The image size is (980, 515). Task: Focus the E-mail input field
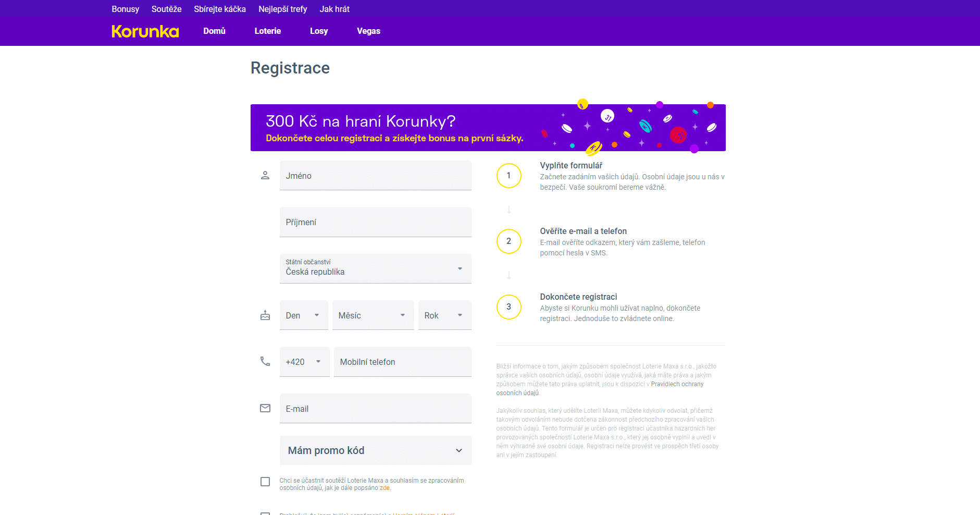pyautogui.click(x=376, y=409)
